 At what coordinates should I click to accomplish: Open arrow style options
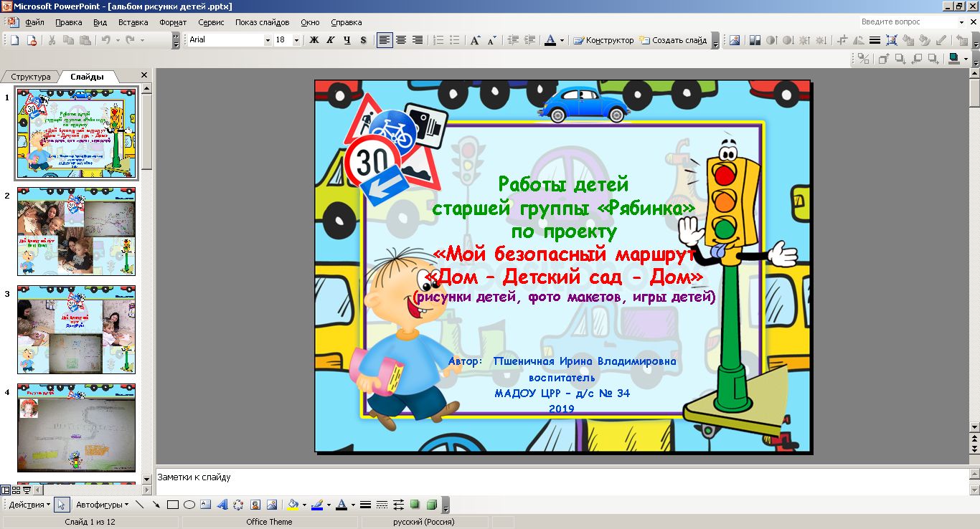click(398, 505)
